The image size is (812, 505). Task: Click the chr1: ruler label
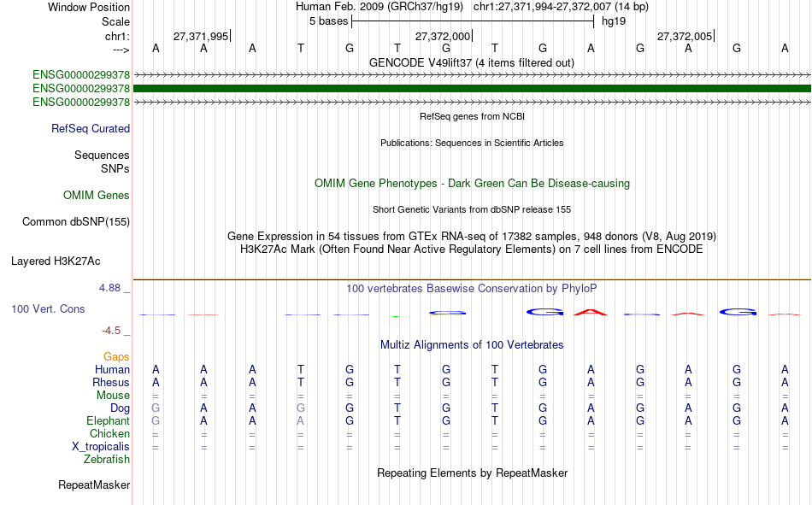(117, 36)
